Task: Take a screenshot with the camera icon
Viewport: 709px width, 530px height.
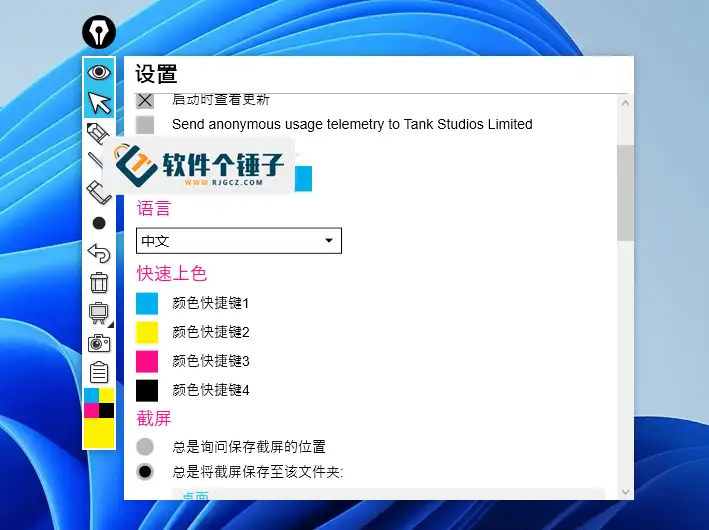Action: click(99, 343)
